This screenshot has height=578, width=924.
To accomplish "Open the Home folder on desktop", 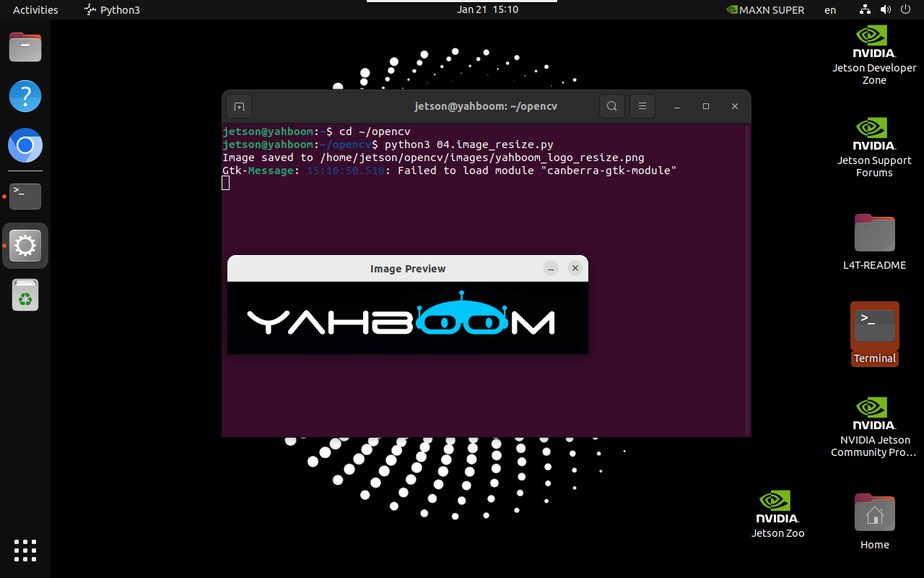I will tap(874, 522).
